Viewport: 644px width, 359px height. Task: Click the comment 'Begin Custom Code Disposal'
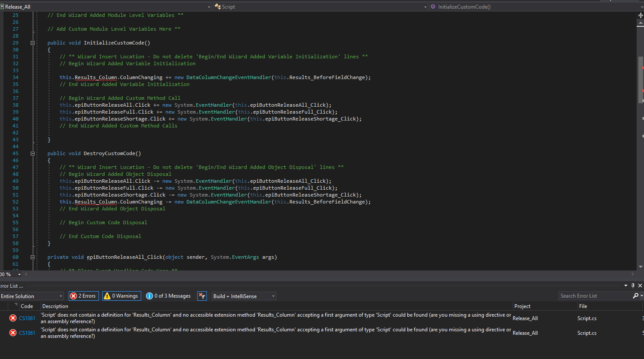pos(103,222)
